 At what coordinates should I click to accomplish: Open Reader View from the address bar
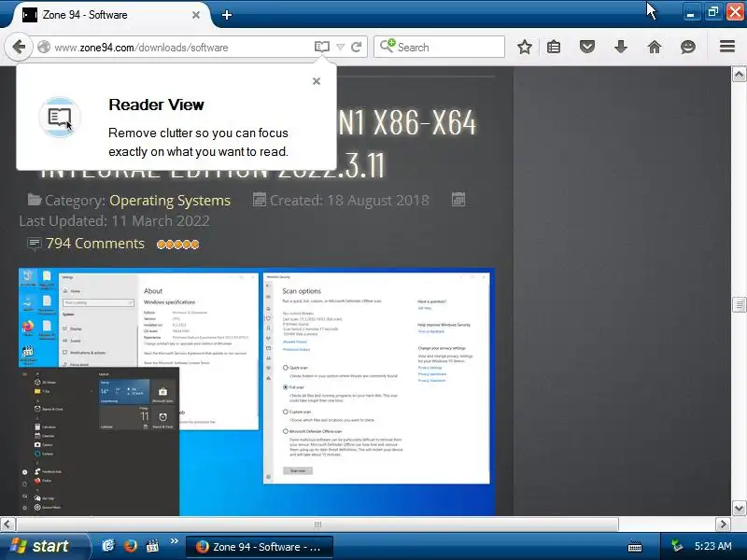pyautogui.click(x=322, y=47)
